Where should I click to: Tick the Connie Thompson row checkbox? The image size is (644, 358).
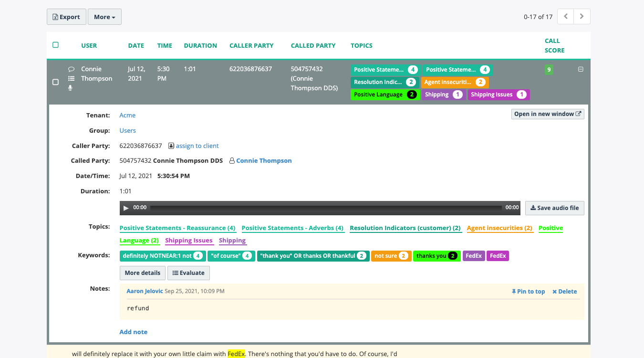[x=55, y=82]
